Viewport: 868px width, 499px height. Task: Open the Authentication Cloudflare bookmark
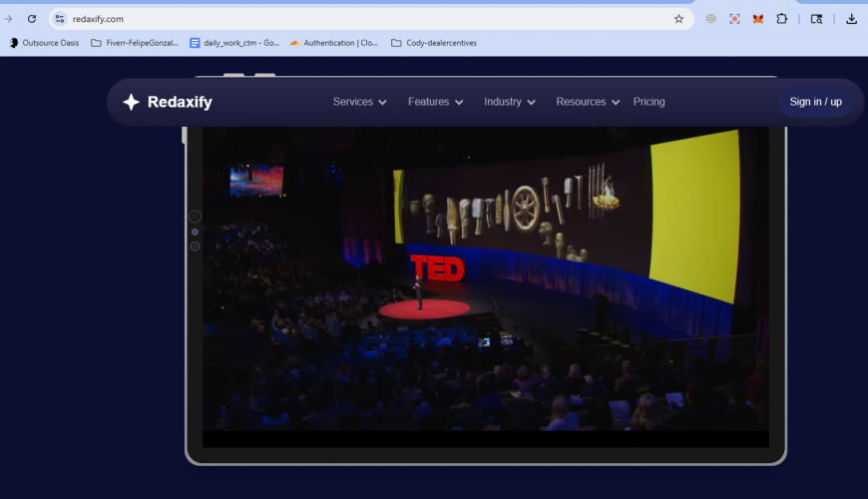tap(334, 43)
